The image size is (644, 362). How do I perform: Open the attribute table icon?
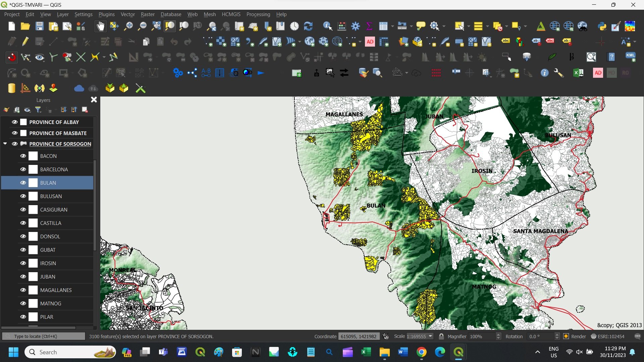383,26
